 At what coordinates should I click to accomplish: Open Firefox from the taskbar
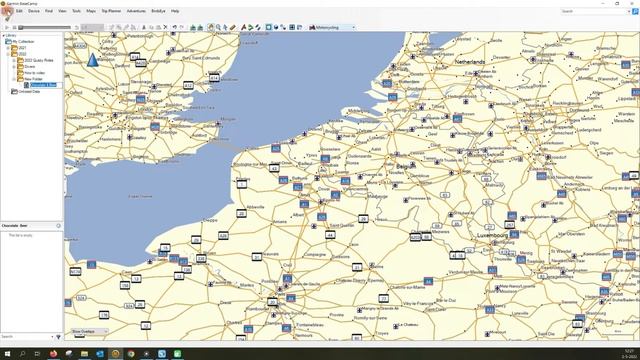click(x=53, y=354)
